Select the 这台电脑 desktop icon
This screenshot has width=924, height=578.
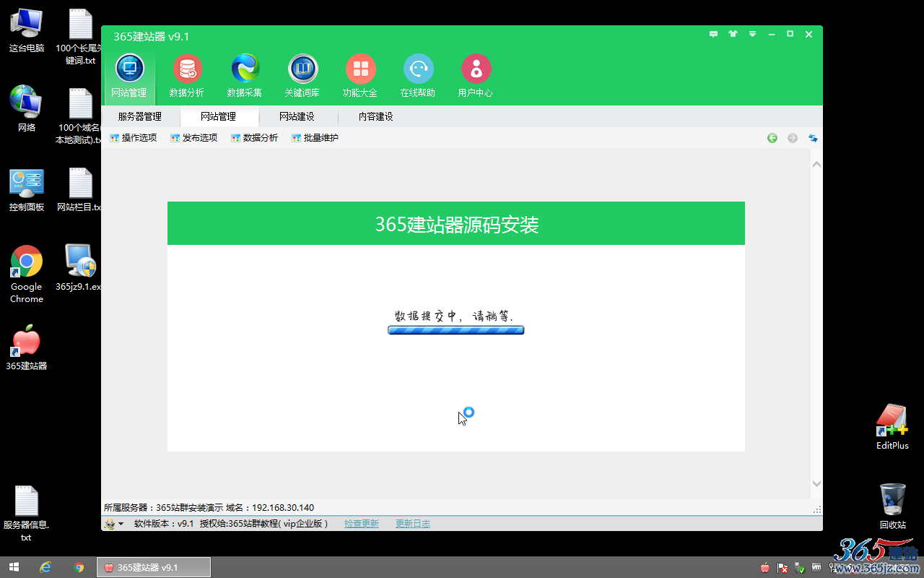tap(27, 30)
